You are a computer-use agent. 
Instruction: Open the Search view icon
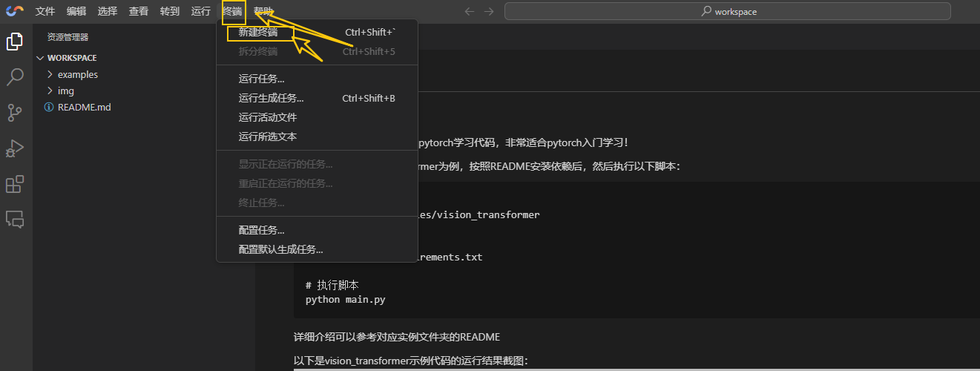tap(15, 76)
